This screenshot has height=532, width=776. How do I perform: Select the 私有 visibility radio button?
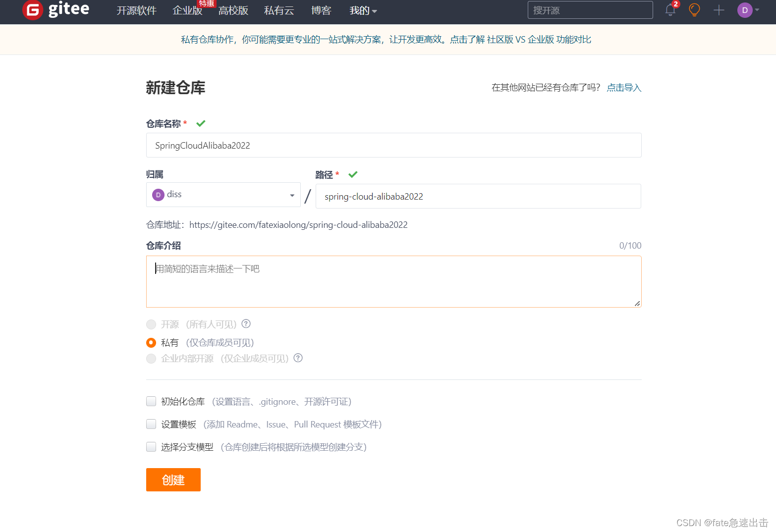[x=151, y=342]
